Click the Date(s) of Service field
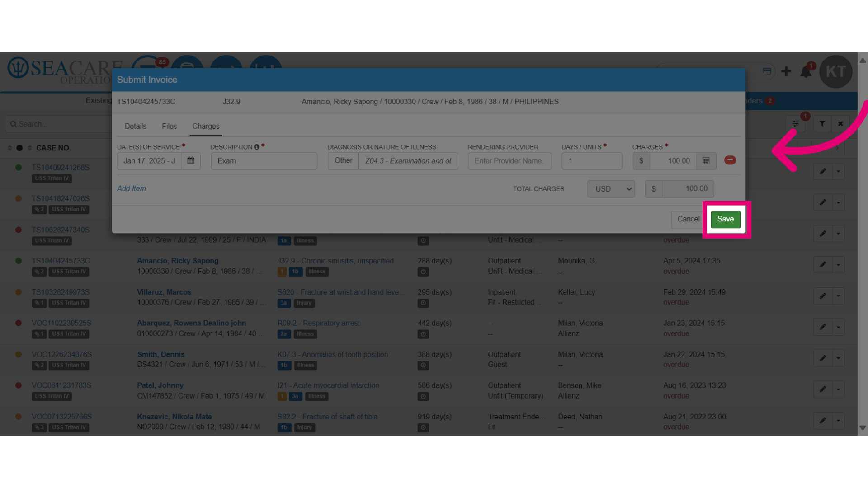This screenshot has width=868, height=488. [149, 161]
